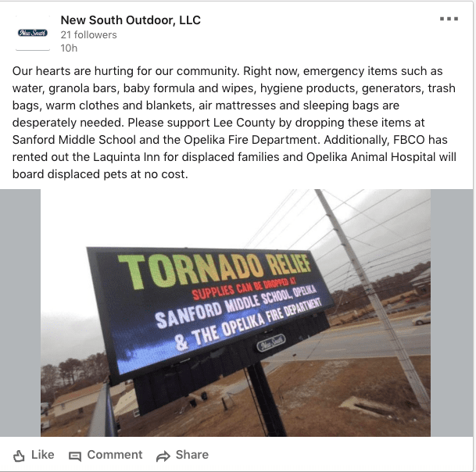The height and width of the screenshot is (472, 476).
Task: Click the Share arrow icon
Action: pos(163,456)
